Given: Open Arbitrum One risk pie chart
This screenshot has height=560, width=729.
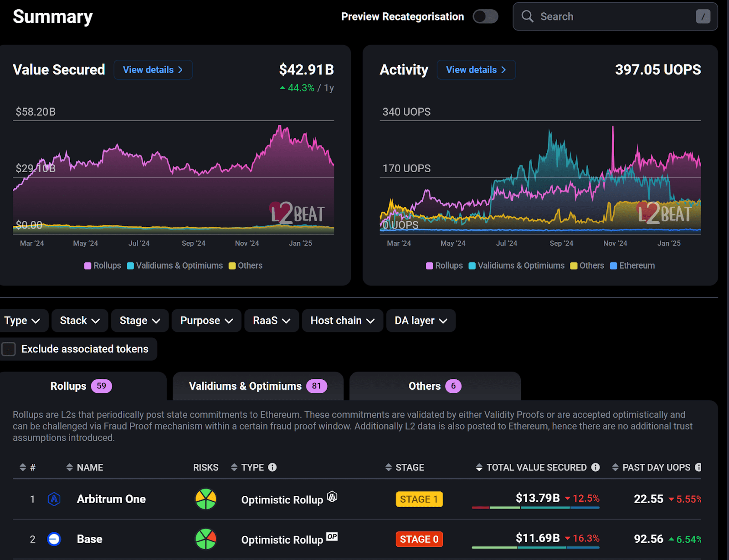Looking at the screenshot, I should coord(205,499).
